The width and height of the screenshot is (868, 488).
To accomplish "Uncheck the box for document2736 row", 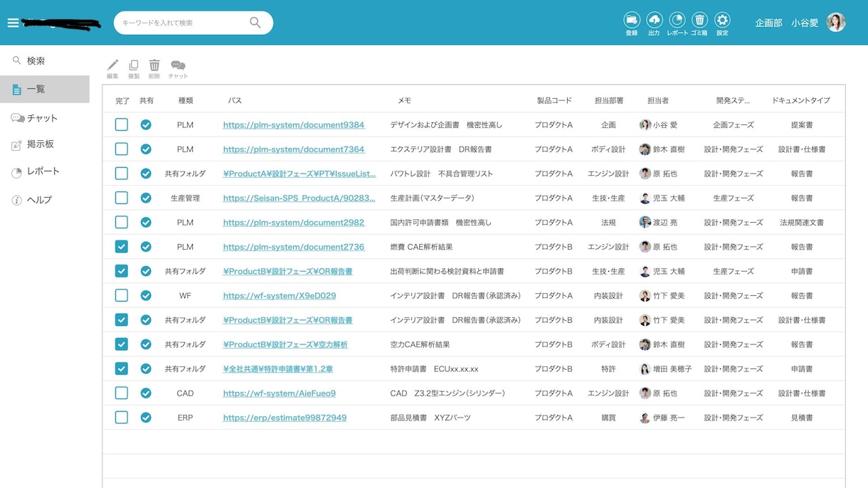I will point(122,247).
